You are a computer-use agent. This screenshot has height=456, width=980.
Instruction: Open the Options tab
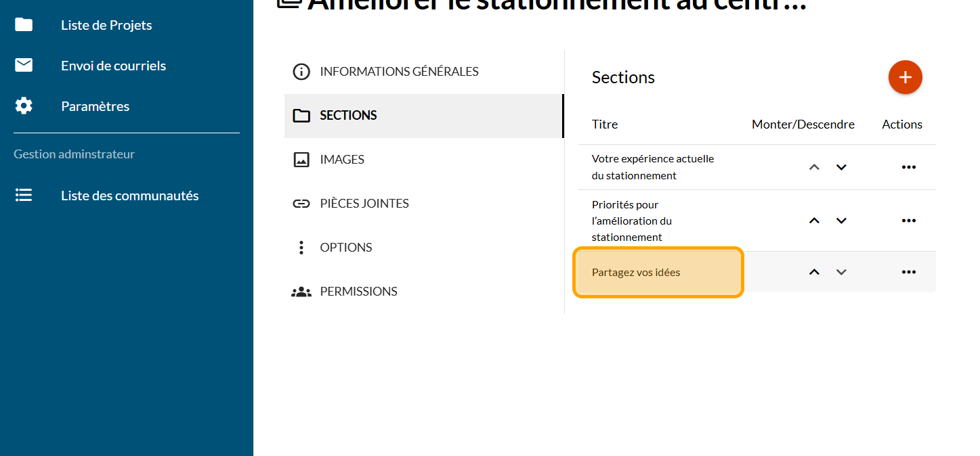tap(345, 248)
